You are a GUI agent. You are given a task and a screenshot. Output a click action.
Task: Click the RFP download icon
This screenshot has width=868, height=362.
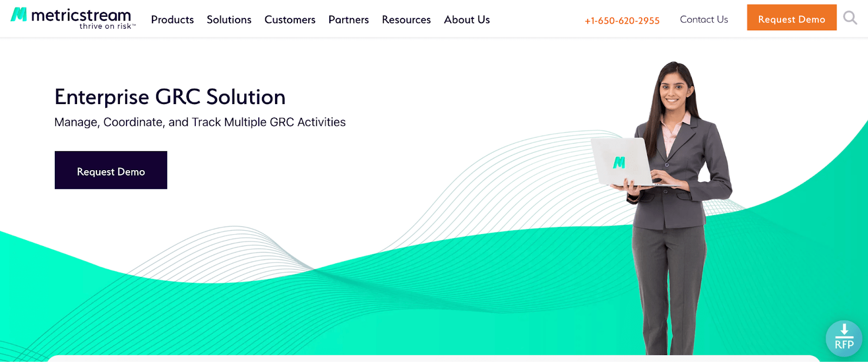click(844, 338)
